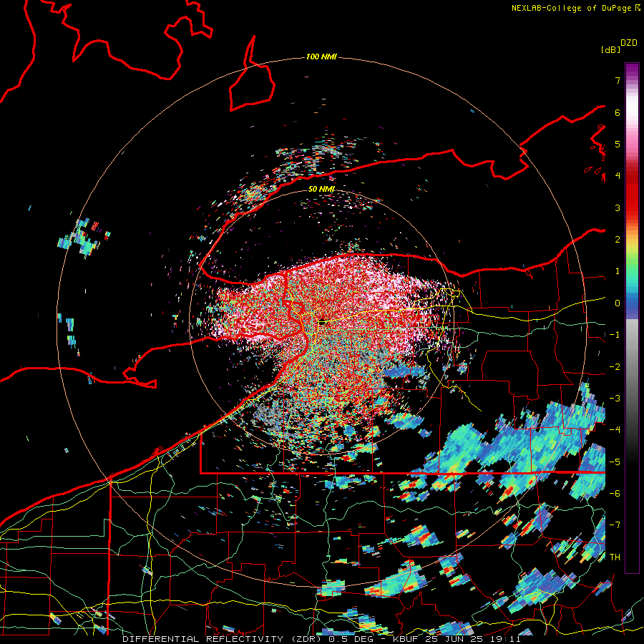Viewport: 644px width, 644px height.
Task: Select the 1 value on the color scale
Action: [x=618, y=271]
